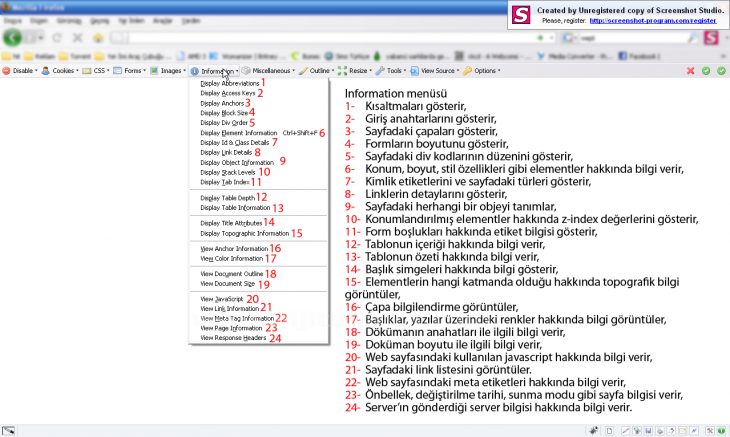Image resolution: width=730 pixels, height=437 pixels.
Task: Choose View JavaScript from Information menu
Action: [x=221, y=299]
